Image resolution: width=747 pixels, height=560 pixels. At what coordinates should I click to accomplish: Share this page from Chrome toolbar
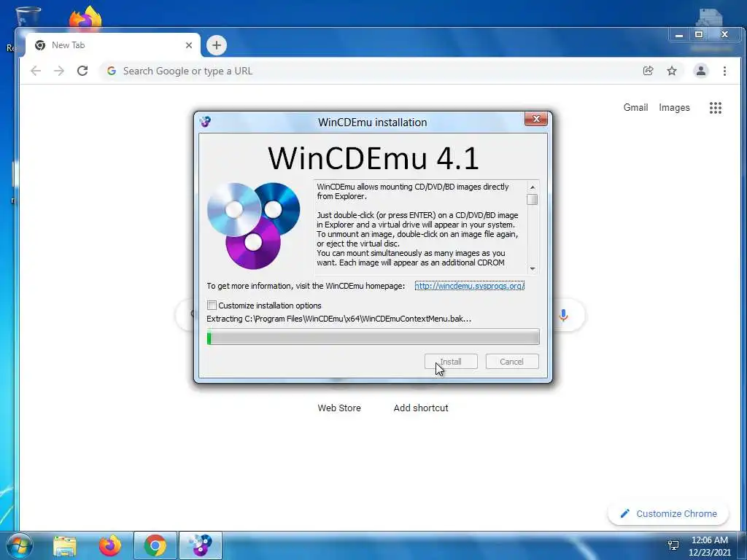tap(648, 71)
